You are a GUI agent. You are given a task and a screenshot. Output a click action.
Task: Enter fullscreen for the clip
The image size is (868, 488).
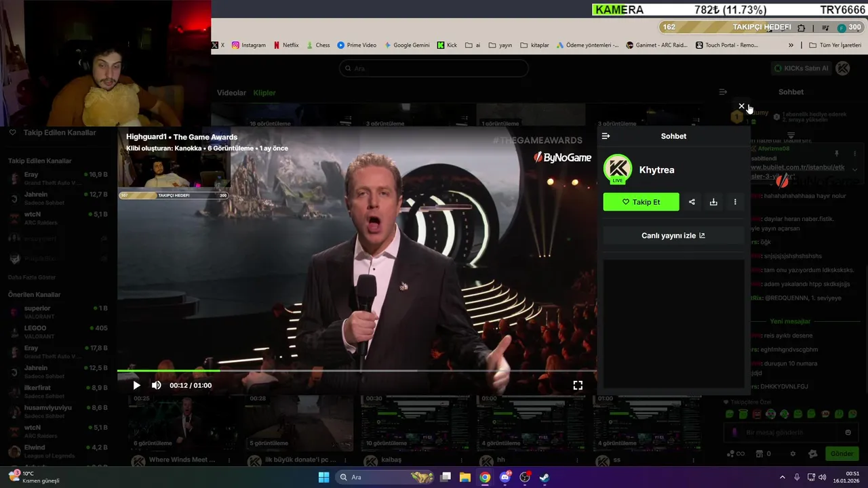tap(578, 385)
